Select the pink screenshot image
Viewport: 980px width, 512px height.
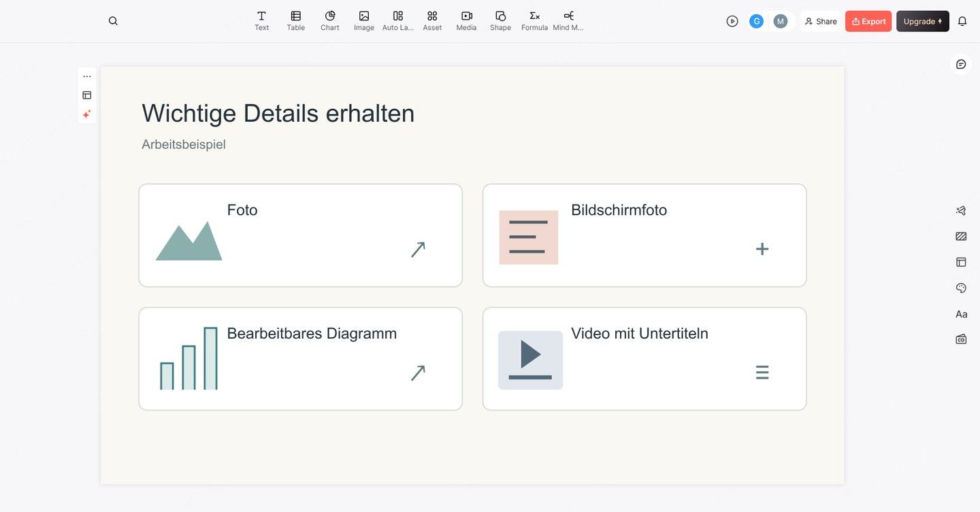click(x=529, y=237)
